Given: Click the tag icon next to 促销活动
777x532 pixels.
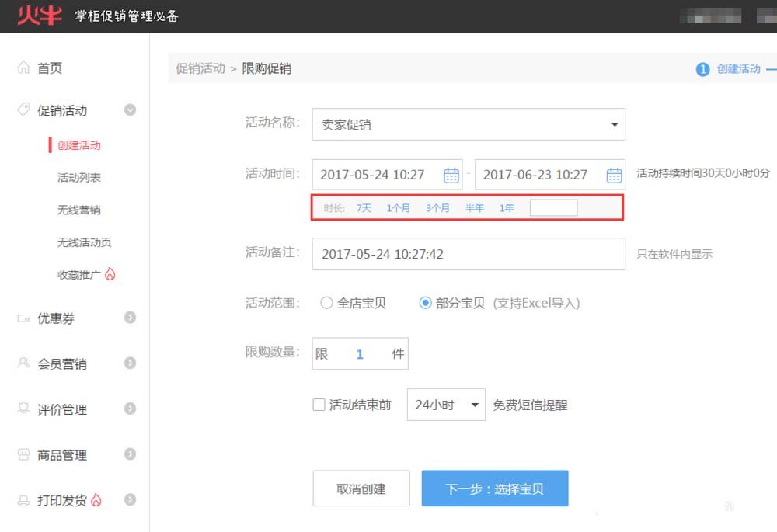Looking at the screenshot, I should (x=24, y=110).
